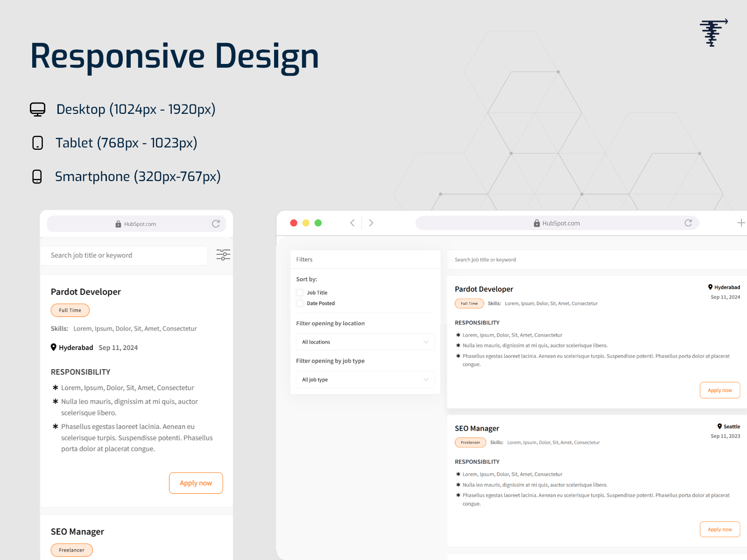The width and height of the screenshot is (747, 560).
Task: Click the refresh icon in the mobile address bar
Action: tap(216, 224)
